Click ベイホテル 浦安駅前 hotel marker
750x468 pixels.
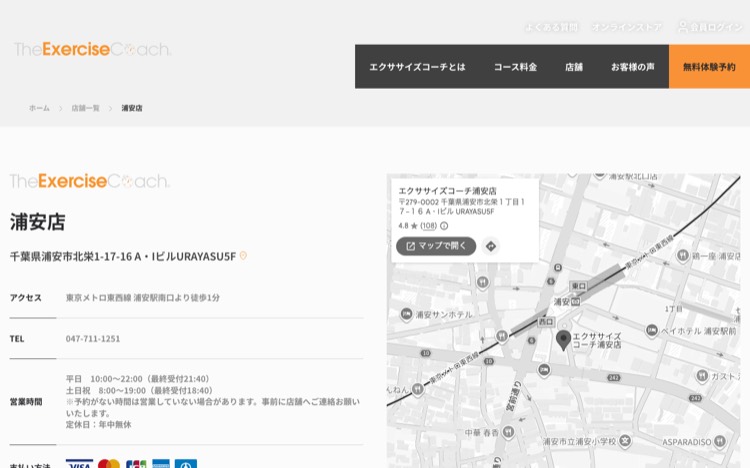coord(651,330)
